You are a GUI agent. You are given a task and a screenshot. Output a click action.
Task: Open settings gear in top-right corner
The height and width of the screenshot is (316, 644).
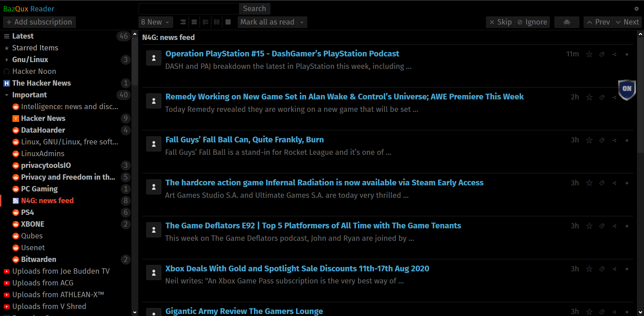[x=636, y=9]
